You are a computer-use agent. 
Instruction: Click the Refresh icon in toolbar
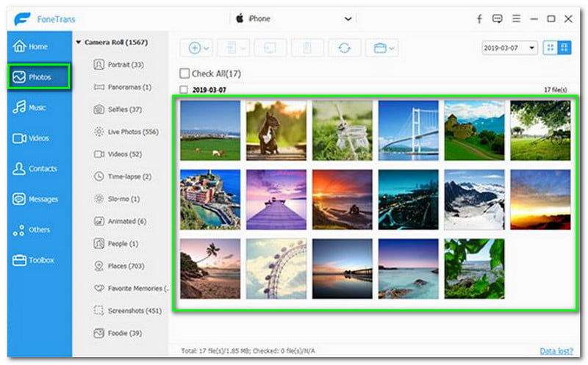pyautogui.click(x=344, y=48)
